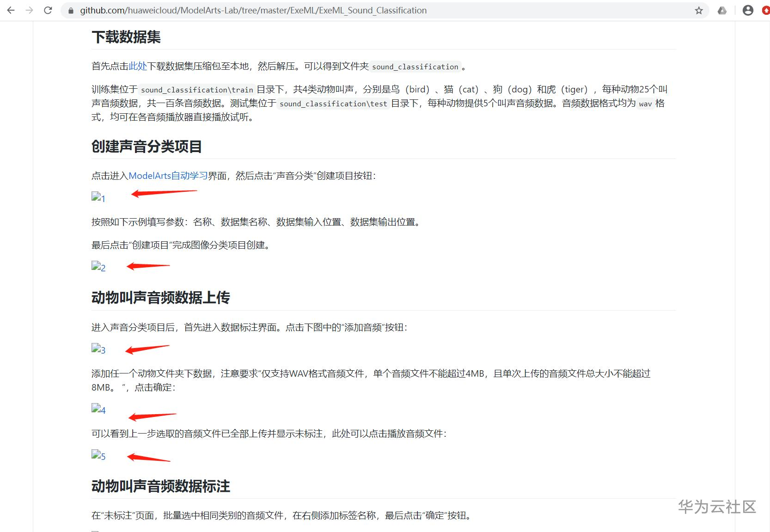
Task: Open broken image placeholder 4
Action: [x=98, y=410]
